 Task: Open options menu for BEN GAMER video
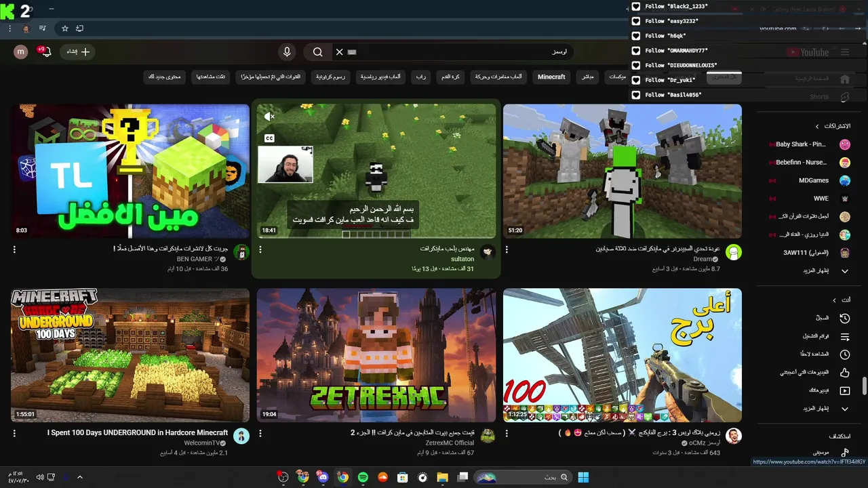coord(14,249)
